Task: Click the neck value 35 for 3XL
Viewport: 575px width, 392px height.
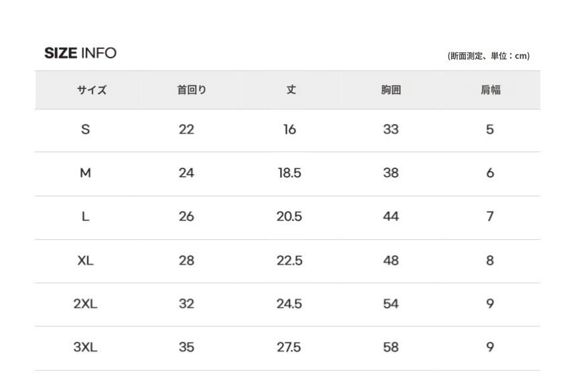Action: click(186, 347)
